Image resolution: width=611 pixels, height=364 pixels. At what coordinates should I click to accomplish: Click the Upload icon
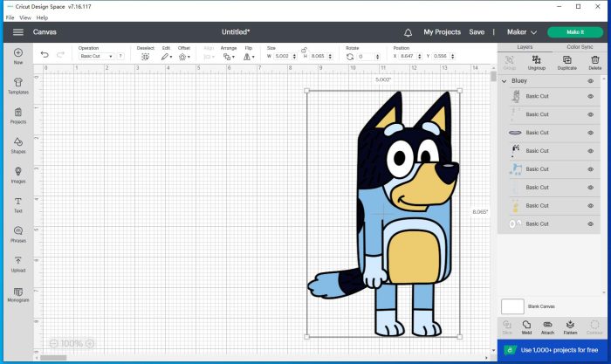(x=18, y=260)
